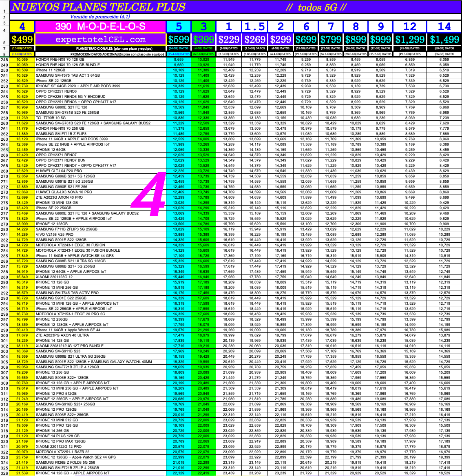This screenshot has height=476, width=462.
Task: Select the '$799' plan price header
Action: tap(331, 40)
